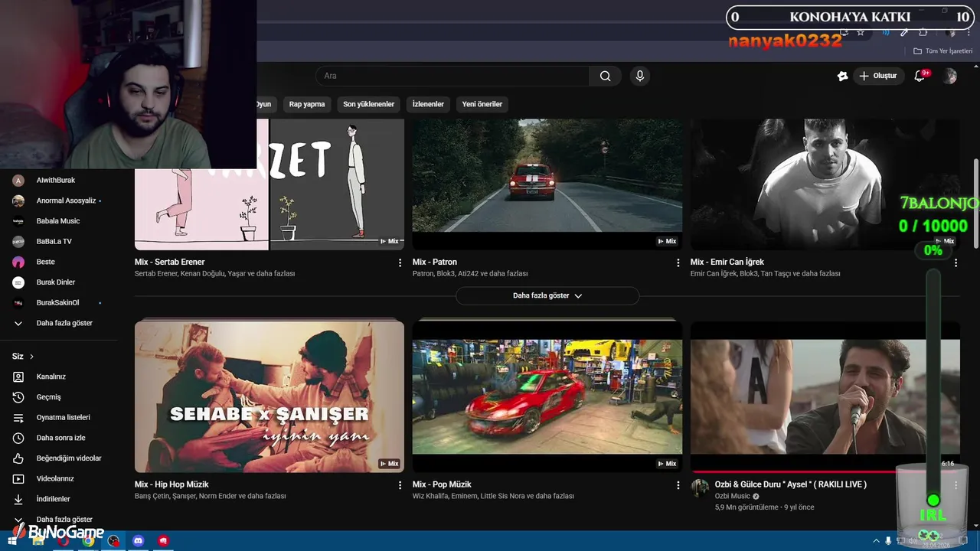Viewport: 980px width, 551px height.
Task: Open Beğendiğim videolar thumbs-up icon
Action: point(18,458)
